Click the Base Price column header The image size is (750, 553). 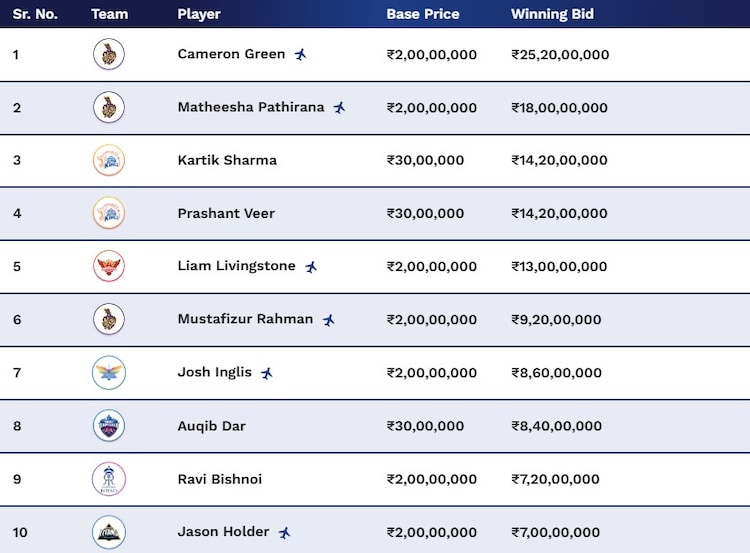tap(423, 14)
